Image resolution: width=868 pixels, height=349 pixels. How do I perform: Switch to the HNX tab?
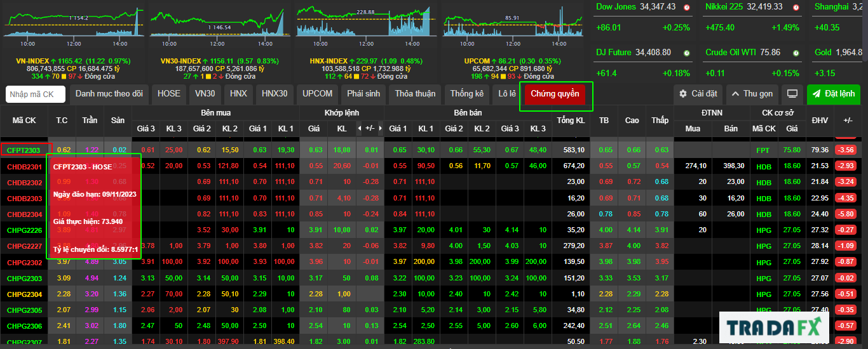(238, 94)
